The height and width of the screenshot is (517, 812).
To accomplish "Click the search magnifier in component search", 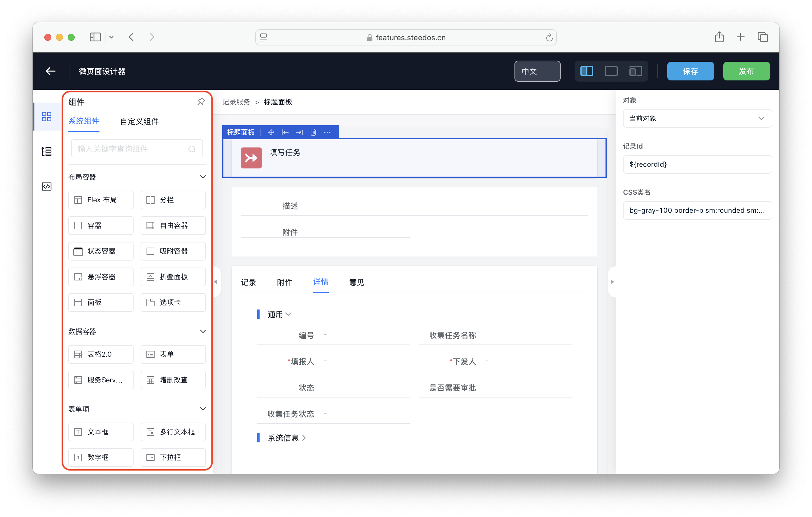I will click(192, 149).
